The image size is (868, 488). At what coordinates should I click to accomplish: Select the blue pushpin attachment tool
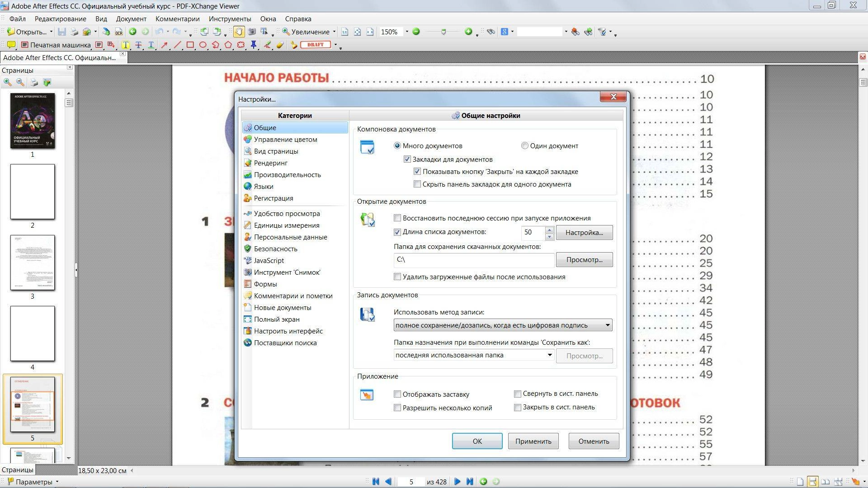click(x=254, y=45)
